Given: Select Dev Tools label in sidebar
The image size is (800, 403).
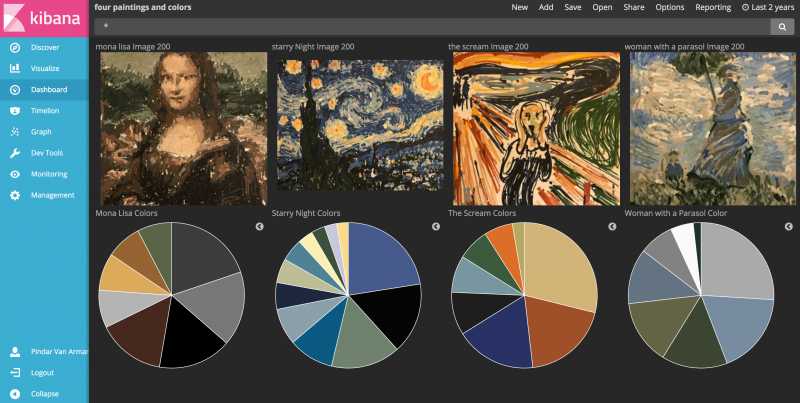Looking at the screenshot, I should pyautogui.click(x=47, y=153).
